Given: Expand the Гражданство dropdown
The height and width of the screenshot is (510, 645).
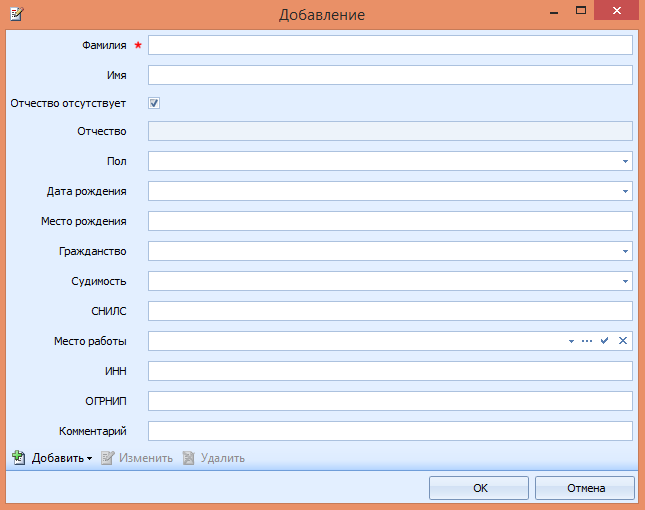Looking at the screenshot, I should tap(625, 251).
